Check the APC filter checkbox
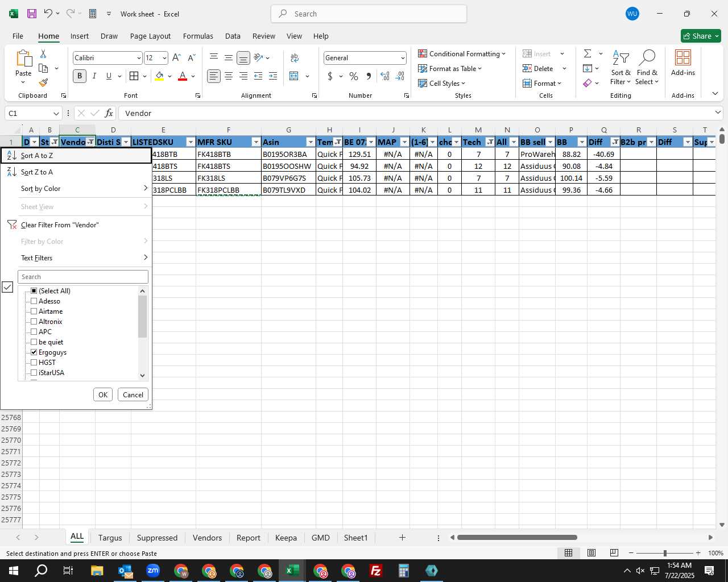728x582 pixels. coord(34,331)
